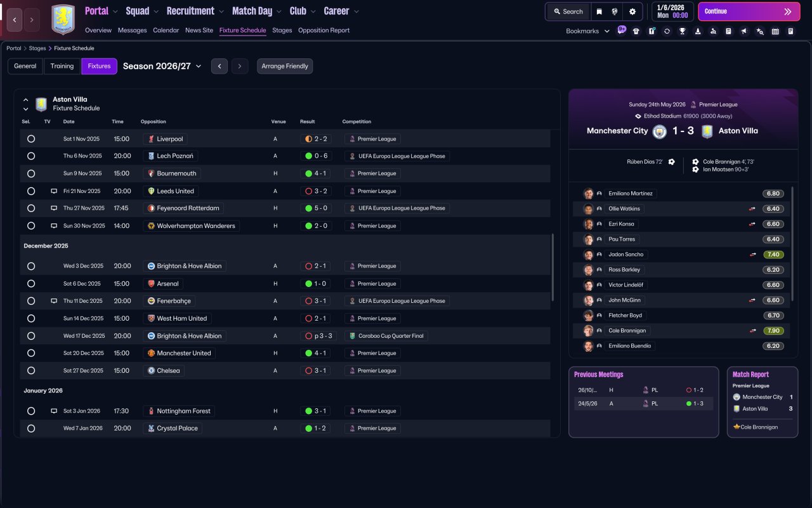
Task: Select the Lech Poznań fixture radio button
Action: [31, 156]
